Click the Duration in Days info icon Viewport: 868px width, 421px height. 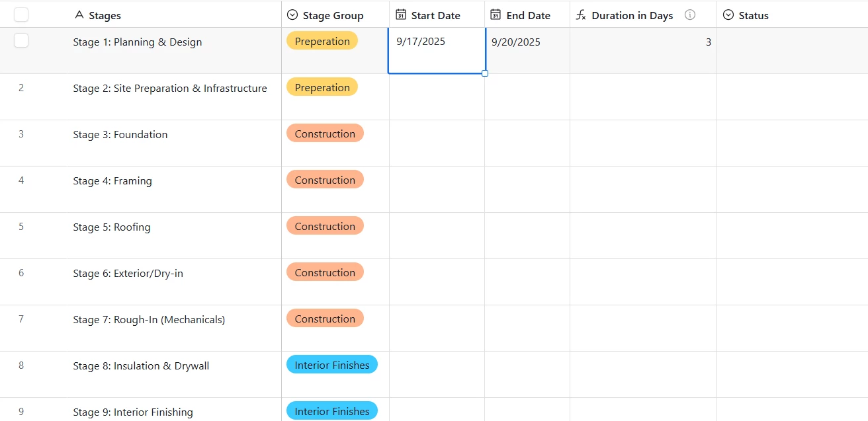[690, 15]
